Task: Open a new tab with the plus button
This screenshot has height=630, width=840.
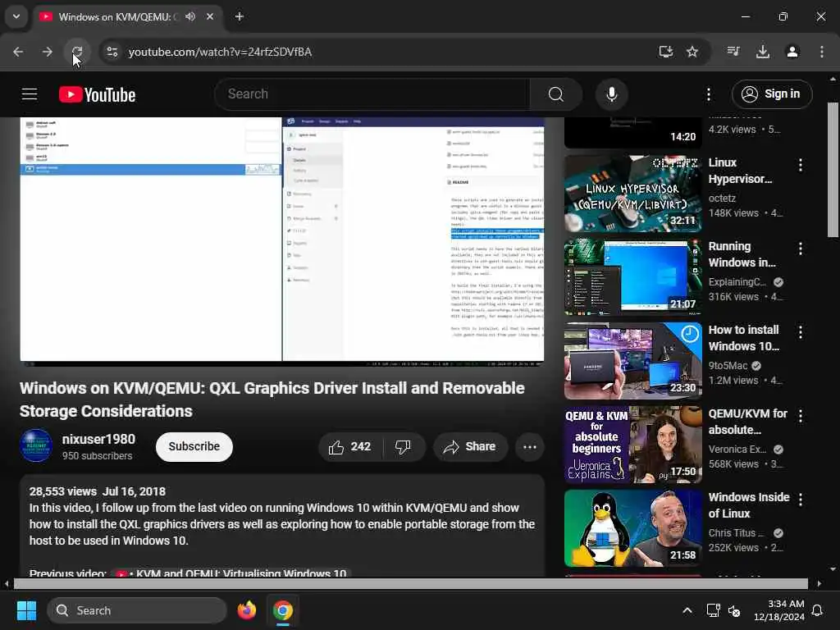Action: point(239,16)
